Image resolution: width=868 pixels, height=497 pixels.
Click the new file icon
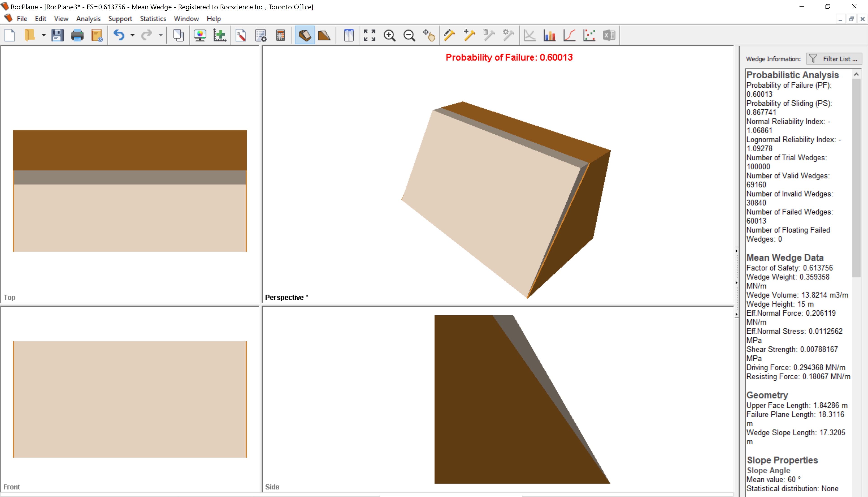tap(11, 35)
